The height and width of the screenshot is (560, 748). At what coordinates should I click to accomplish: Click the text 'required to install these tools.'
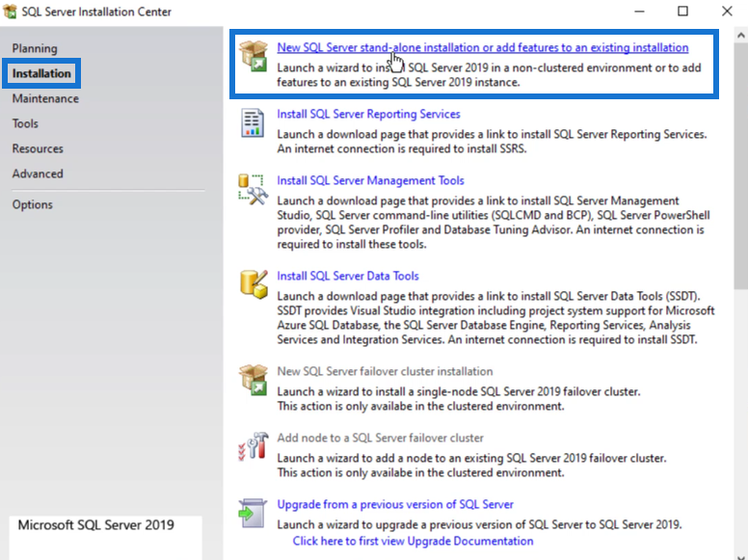tap(352, 244)
